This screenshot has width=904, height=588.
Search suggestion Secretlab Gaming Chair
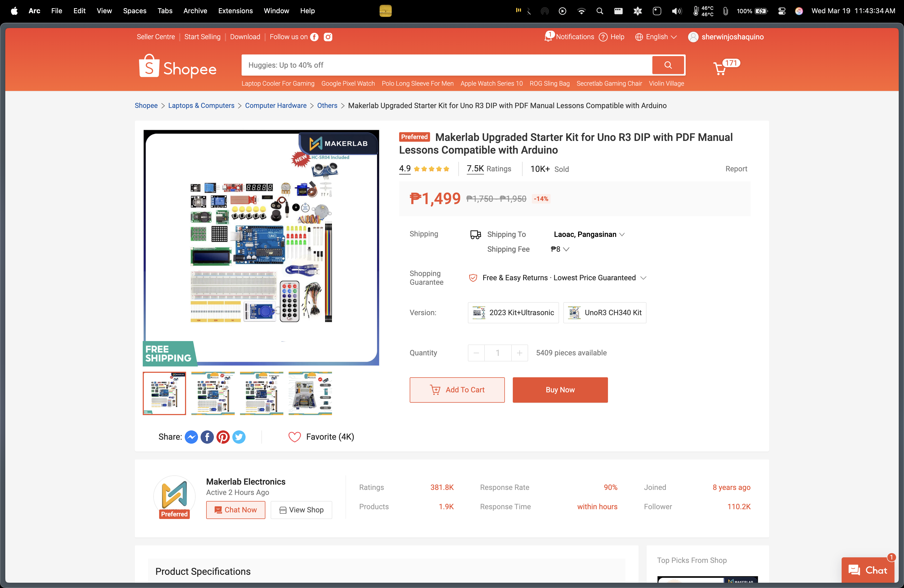[609, 84]
